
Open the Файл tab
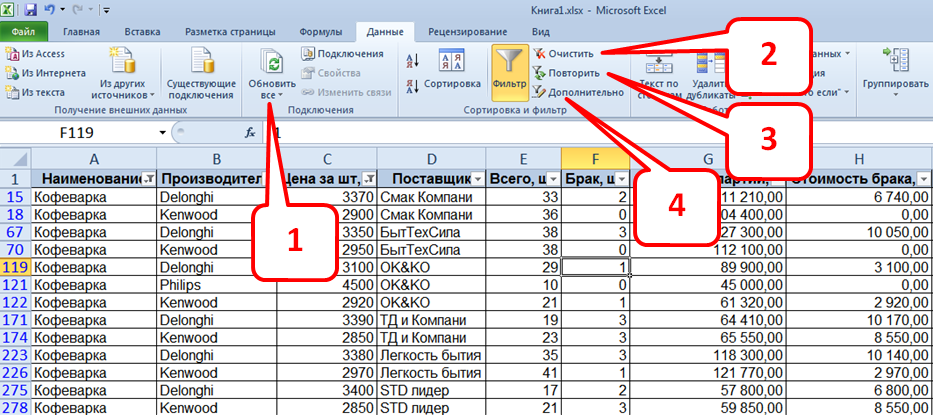tap(24, 32)
